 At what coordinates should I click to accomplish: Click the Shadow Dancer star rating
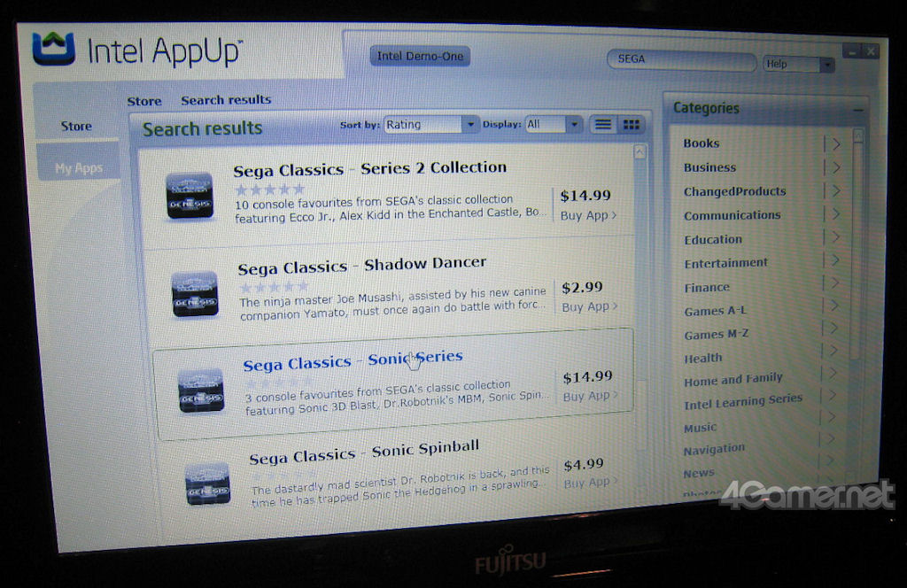coord(275,287)
